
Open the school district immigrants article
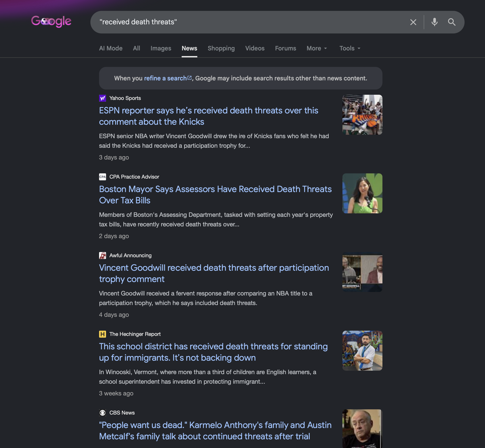click(213, 352)
